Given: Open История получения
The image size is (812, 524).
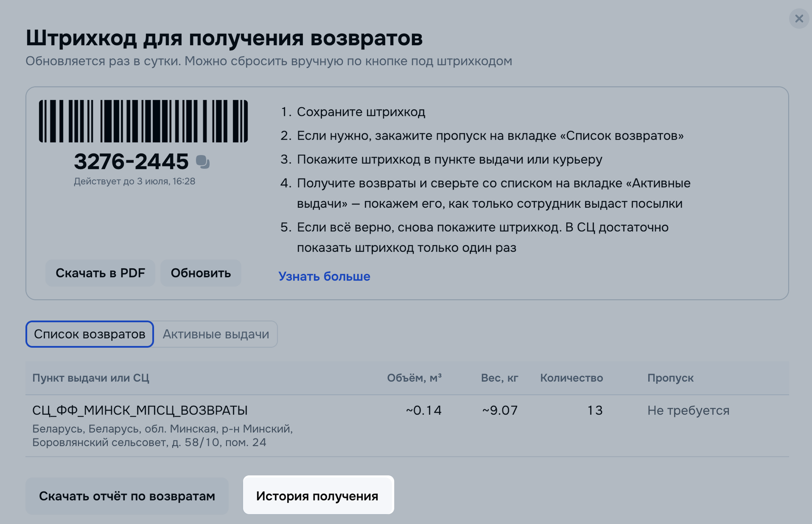Looking at the screenshot, I should pos(318,495).
